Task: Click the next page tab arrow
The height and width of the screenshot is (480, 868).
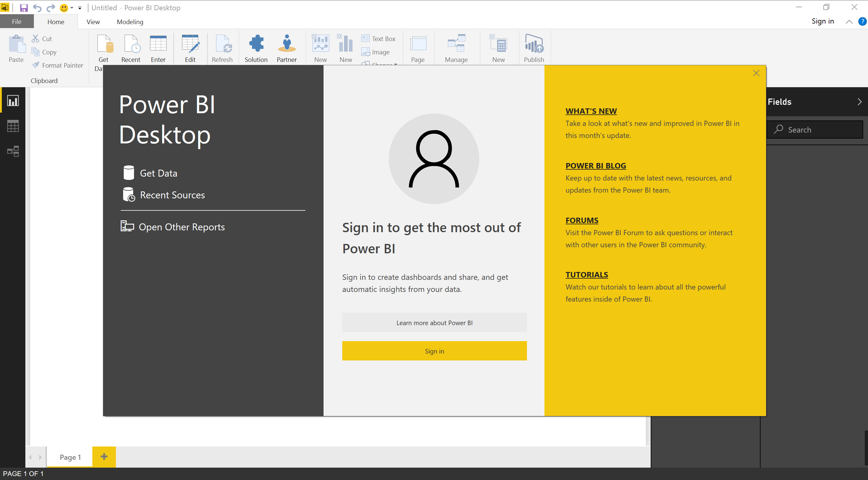Action: [40, 457]
